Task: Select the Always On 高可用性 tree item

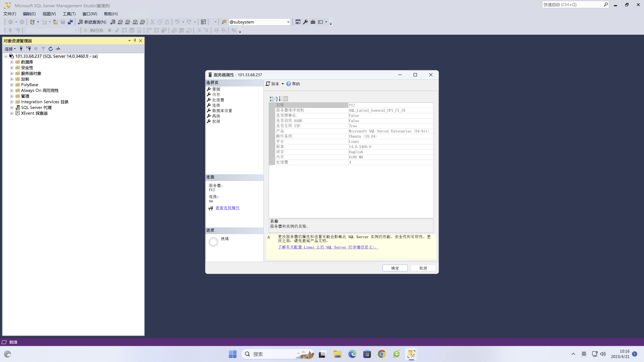Action: click(x=40, y=90)
